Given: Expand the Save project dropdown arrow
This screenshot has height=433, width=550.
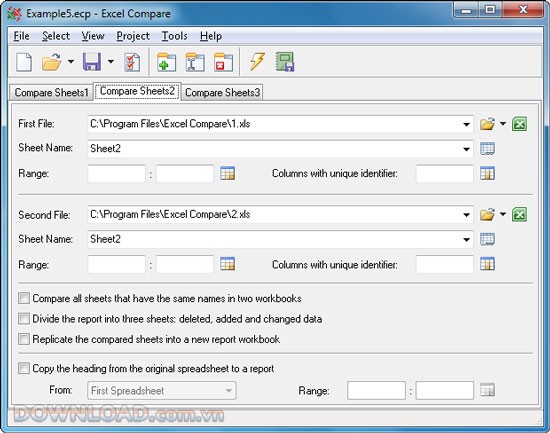Looking at the screenshot, I should (111, 62).
